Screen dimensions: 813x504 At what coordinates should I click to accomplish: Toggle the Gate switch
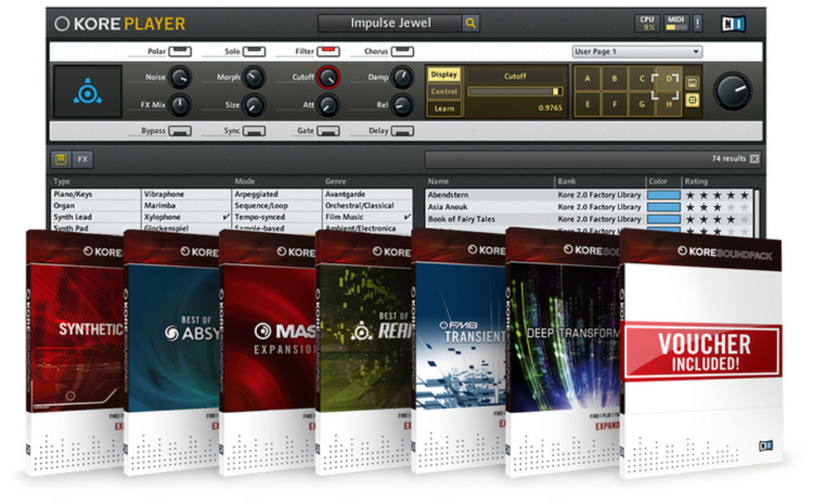(328, 131)
